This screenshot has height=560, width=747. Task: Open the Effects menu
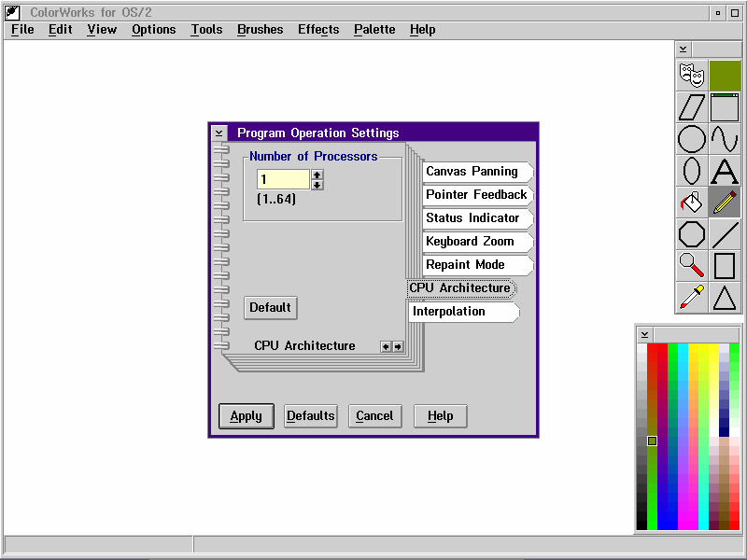[318, 30]
